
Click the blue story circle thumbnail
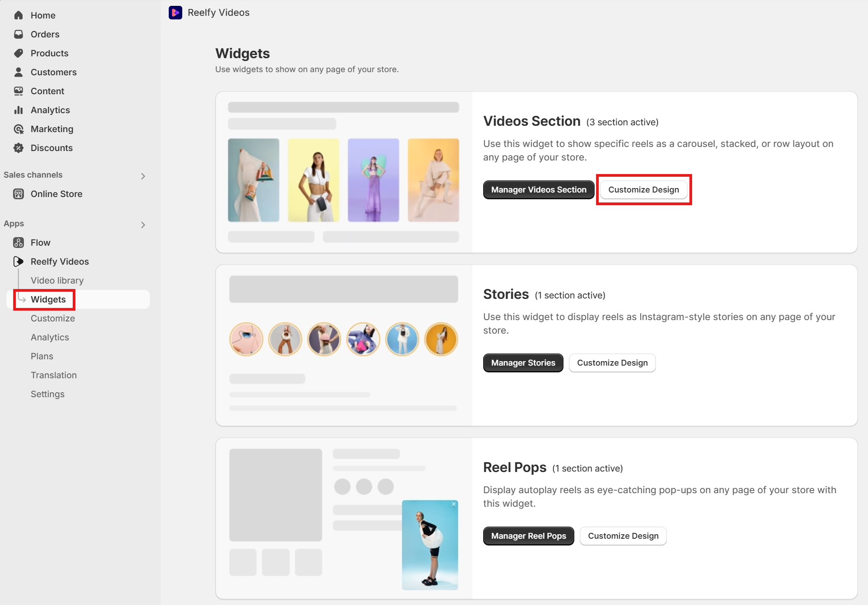point(402,339)
